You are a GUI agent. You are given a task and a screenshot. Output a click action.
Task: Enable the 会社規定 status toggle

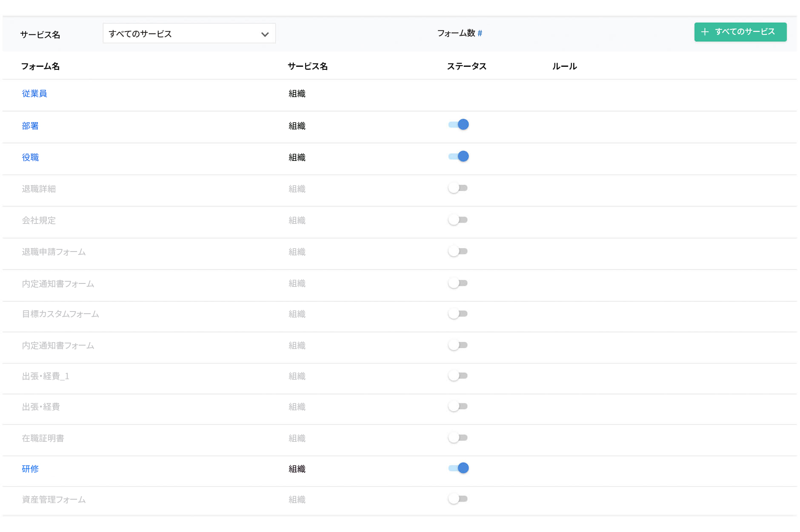coord(458,220)
